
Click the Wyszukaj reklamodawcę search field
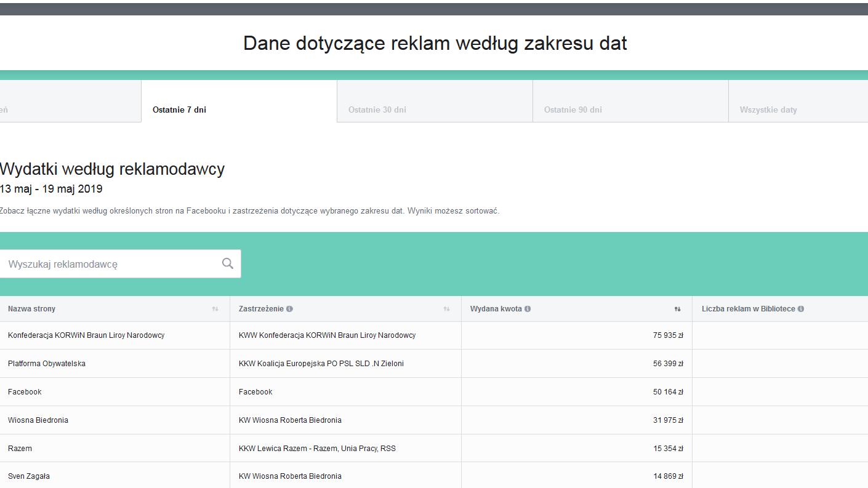click(x=120, y=263)
